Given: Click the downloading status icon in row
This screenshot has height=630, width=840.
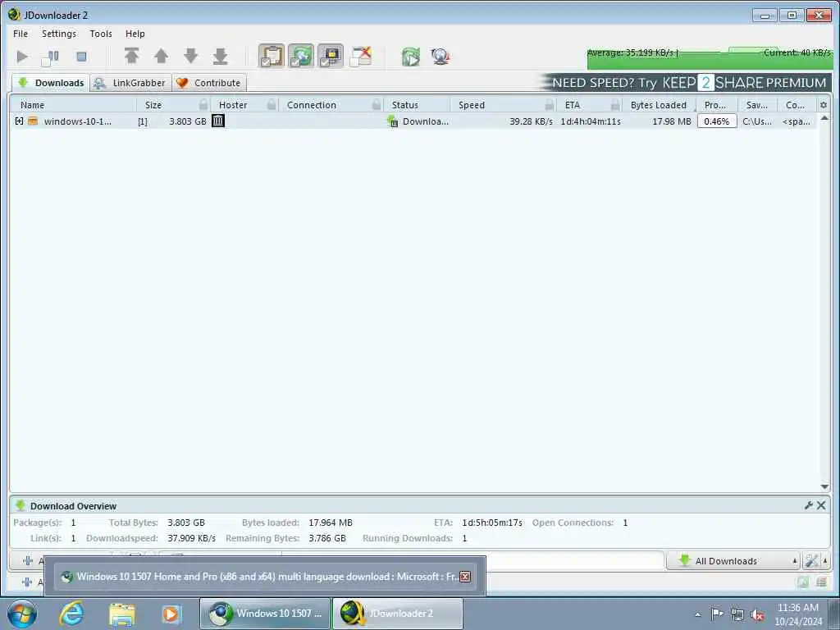Looking at the screenshot, I should (393, 121).
